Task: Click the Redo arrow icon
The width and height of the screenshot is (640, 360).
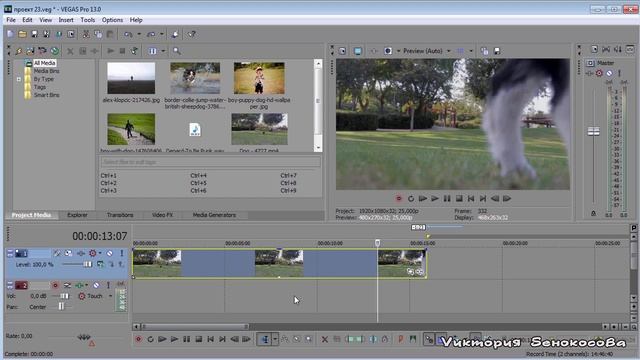Action: (151, 34)
